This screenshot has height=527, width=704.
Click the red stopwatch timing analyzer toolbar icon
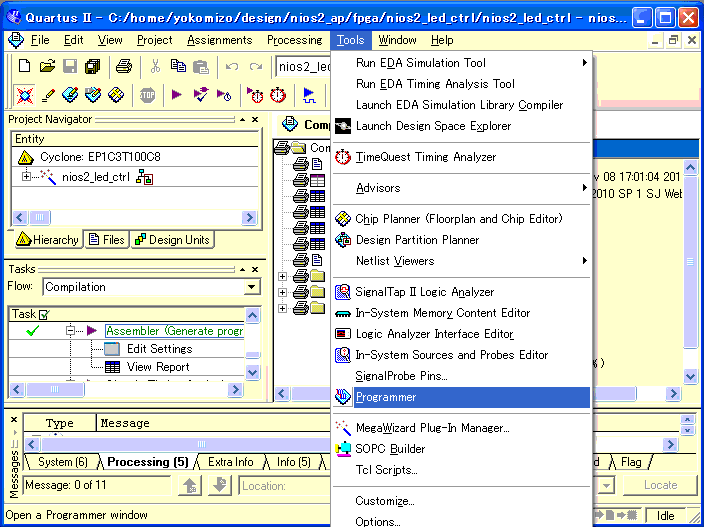(x=278, y=95)
